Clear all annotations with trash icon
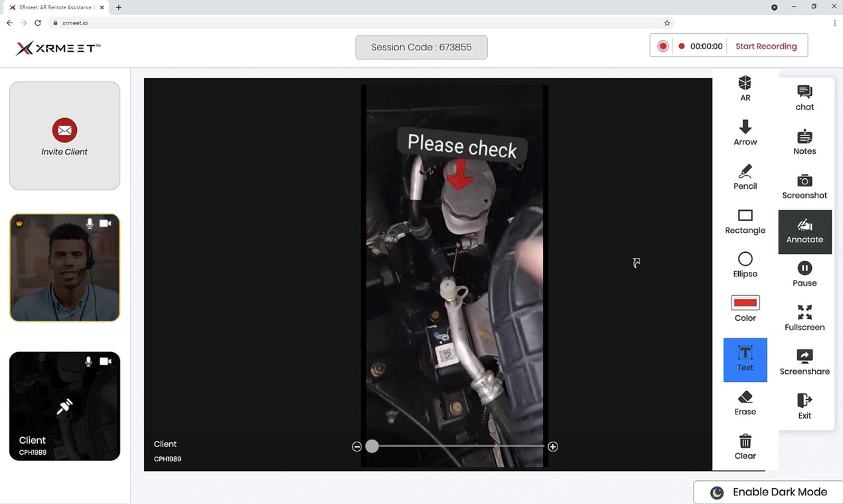 (745, 447)
